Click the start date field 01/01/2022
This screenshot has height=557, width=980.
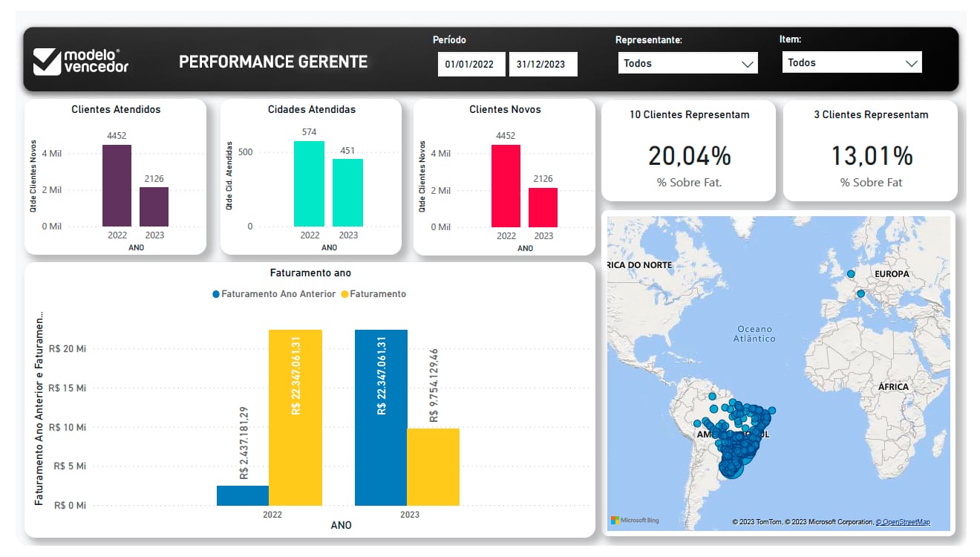tap(471, 64)
